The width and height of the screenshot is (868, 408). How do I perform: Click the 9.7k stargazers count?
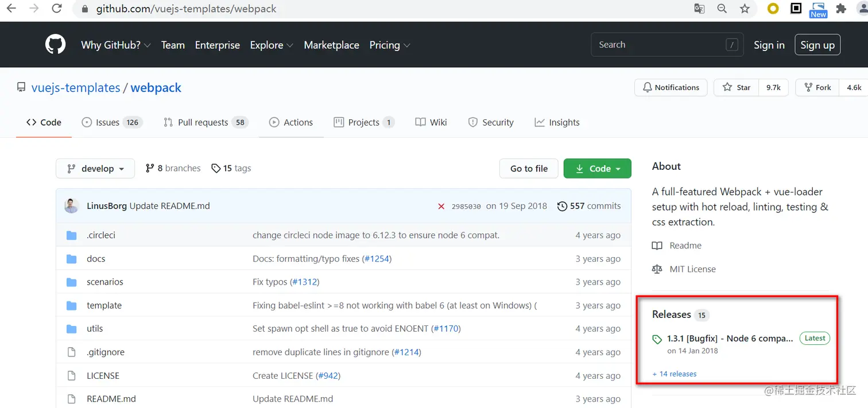click(773, 87)
